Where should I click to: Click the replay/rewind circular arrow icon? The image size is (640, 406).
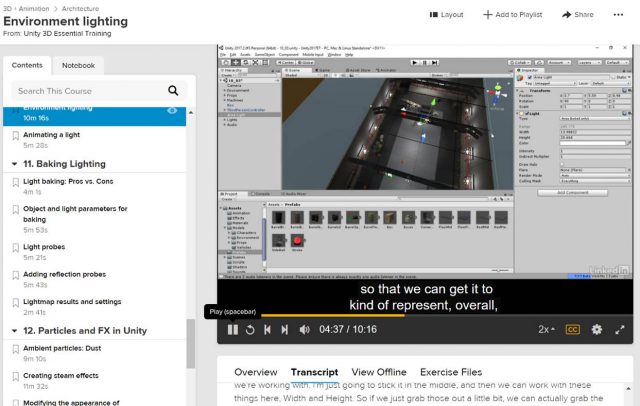(x=250, y=330)
